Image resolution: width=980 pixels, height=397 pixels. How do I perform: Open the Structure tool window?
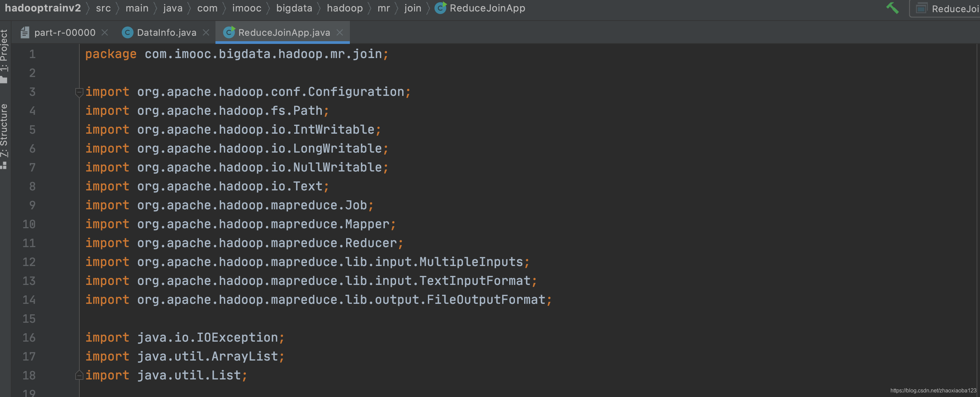point(4,136)
